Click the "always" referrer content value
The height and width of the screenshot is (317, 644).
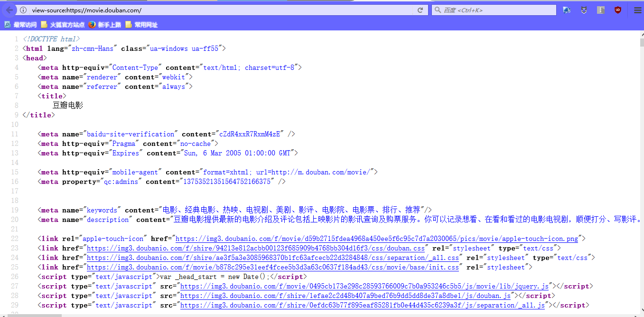pos(174,86)
